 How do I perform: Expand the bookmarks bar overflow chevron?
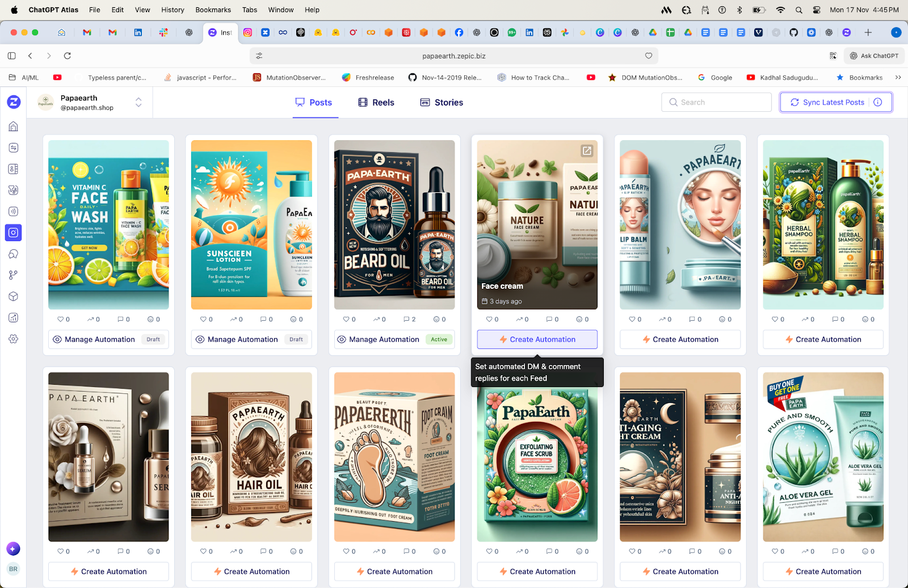[x=898, y=77]
